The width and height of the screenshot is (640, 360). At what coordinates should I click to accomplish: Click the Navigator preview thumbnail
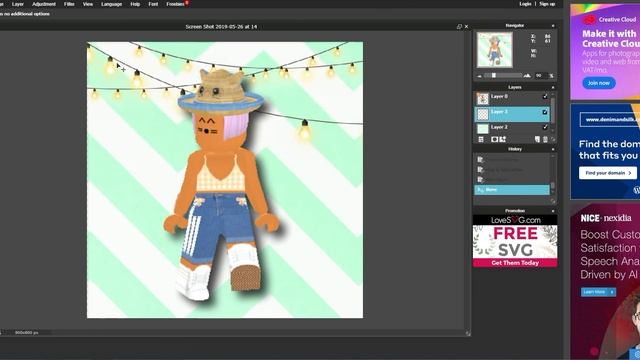495,50
